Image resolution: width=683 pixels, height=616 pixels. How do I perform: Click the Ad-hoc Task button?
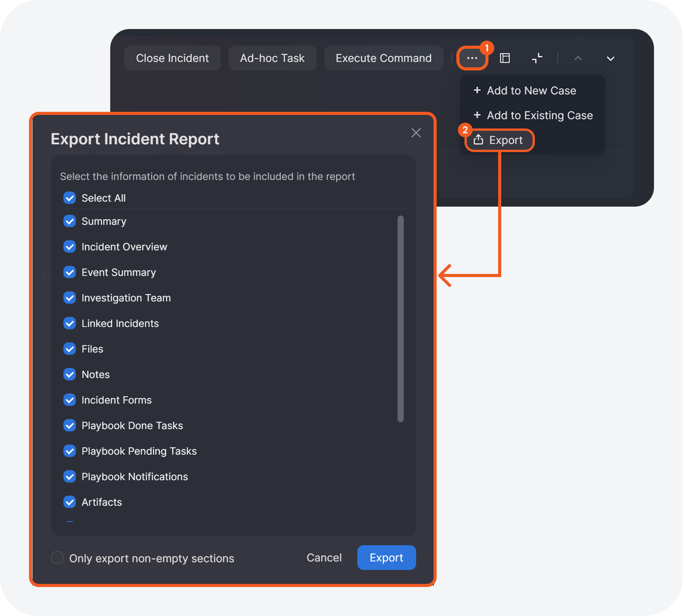click(272, 58)
